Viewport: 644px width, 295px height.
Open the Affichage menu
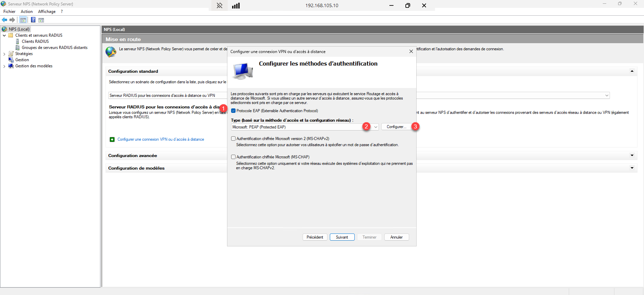coord(47,12)
